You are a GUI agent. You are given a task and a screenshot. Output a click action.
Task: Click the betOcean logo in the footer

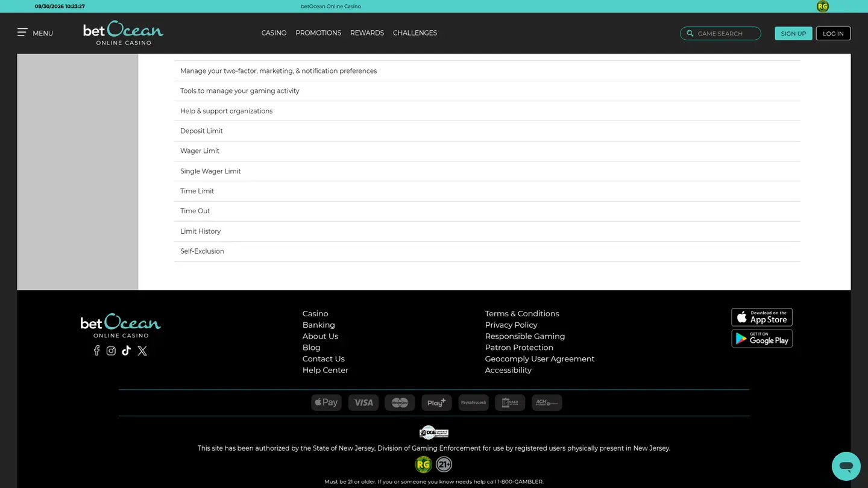[x=121, y=325]
